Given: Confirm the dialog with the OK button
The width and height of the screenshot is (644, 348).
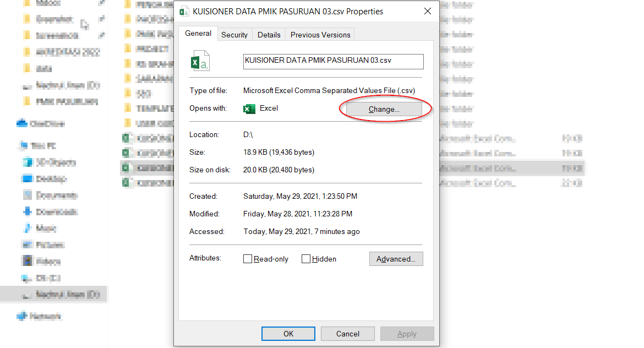Looking at the screenshot, I should click(288, 334).
